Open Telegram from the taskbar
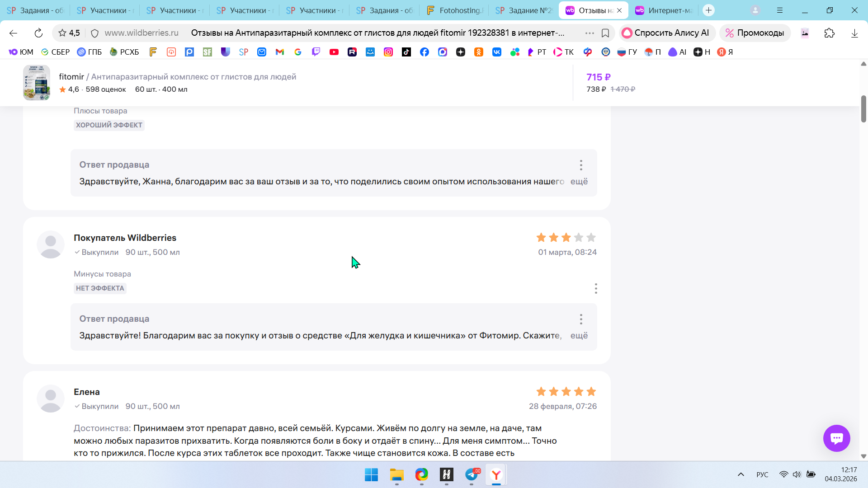Viewport: 868px width, 488px height. [472, 475]
